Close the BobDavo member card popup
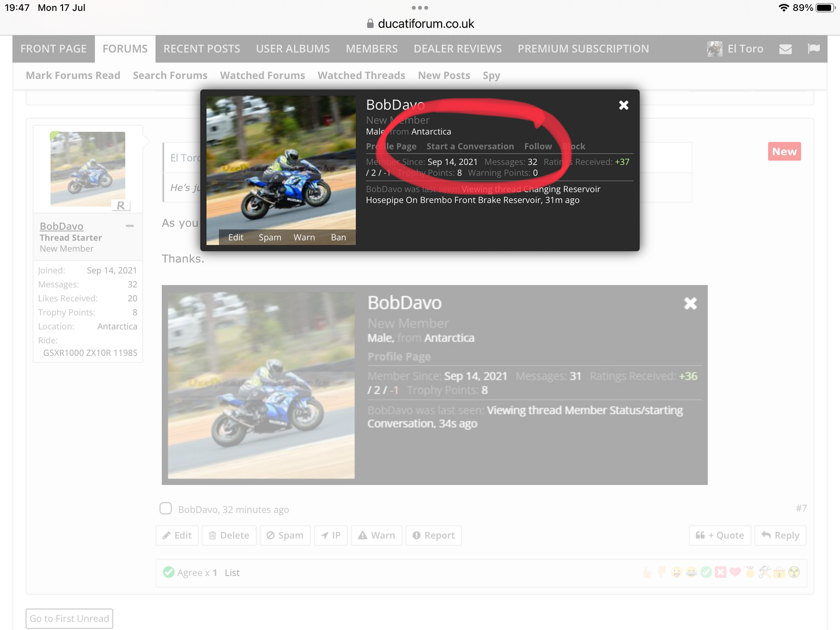This screenshot has width=840, height=630. click(624, 106)
